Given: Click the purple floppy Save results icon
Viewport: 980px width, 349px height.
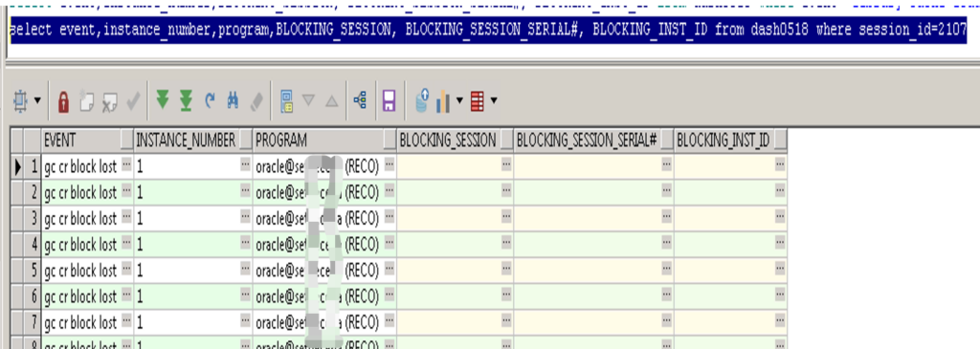Looking at the screenshot, I should click(x=390, y=100).
